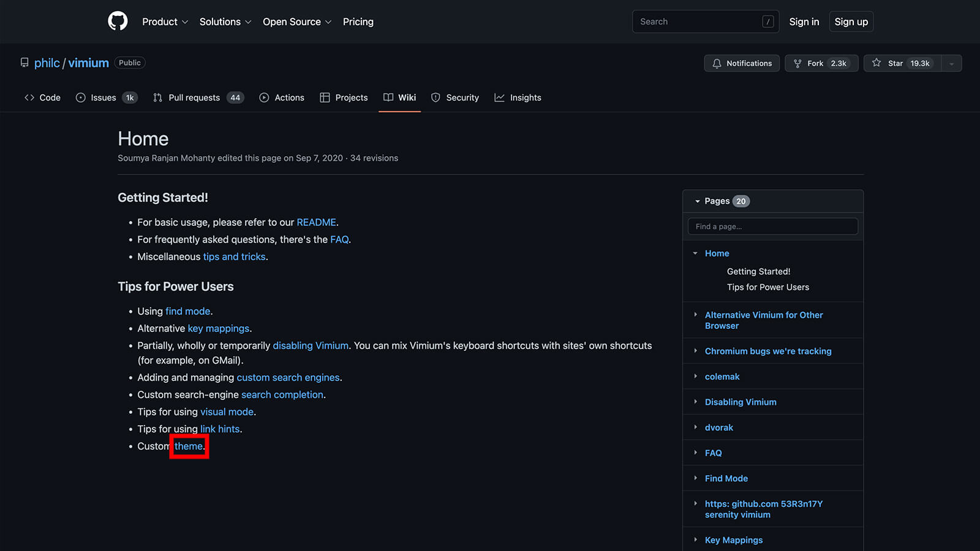
Task: Open the FAQ link in Getting Started
Action: 339,239
